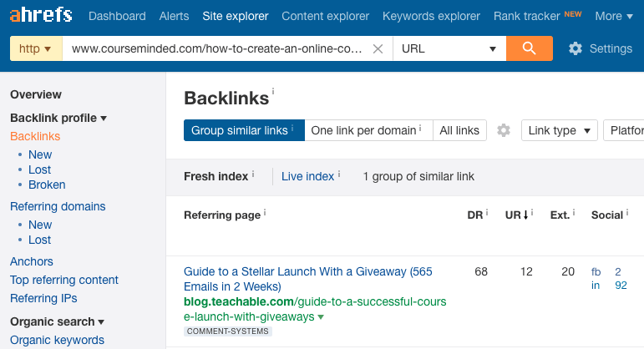Click the Settings gear in header
The image size is (644, 349).
[576, 48]
